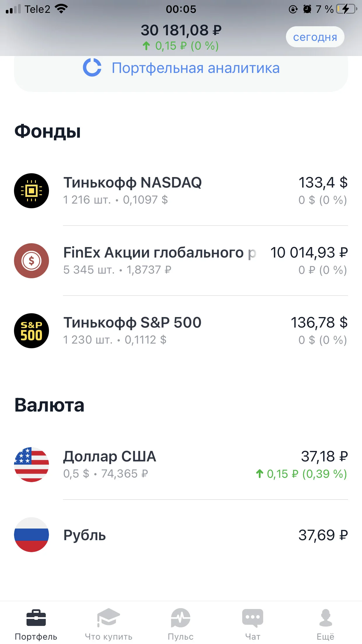Tap the S&P 500 fund logo
This screenshot has height=644, width=362.
pos(31,331)
